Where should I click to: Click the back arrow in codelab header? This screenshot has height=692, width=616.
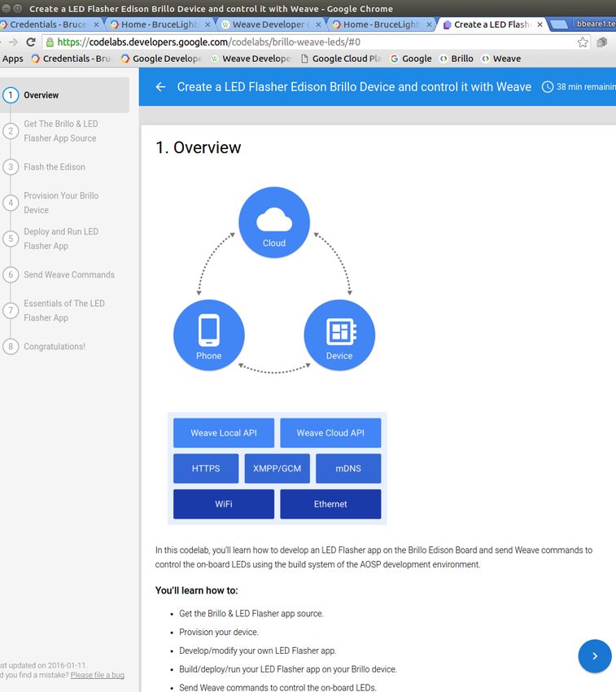(x=160, y=87)
